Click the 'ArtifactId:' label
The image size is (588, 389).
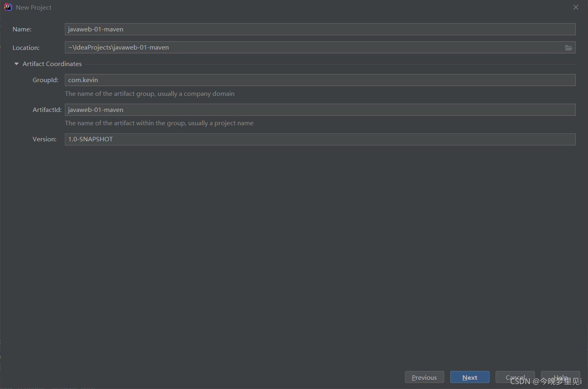[x=47, y=110]
